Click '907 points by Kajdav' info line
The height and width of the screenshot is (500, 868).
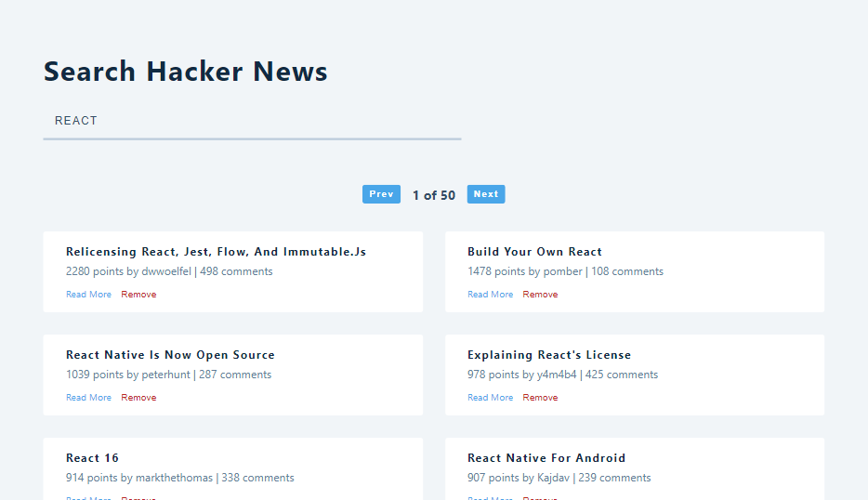(559, 478)
